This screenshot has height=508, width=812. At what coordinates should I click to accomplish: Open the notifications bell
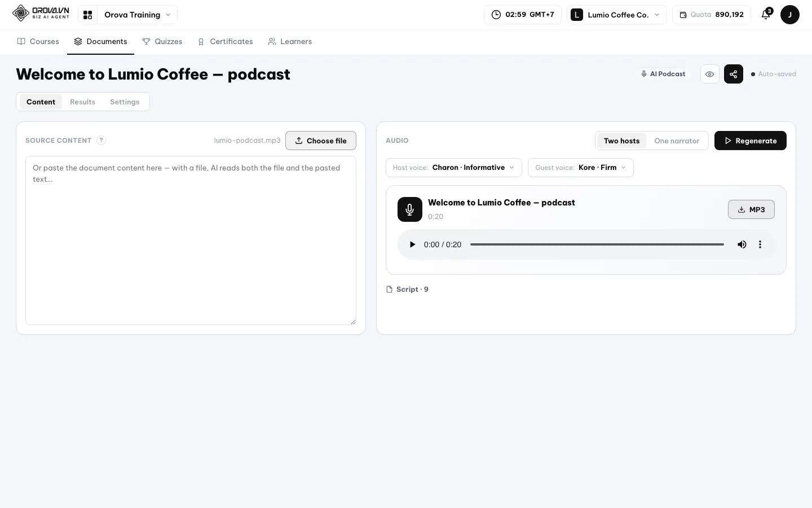(766, 15)
